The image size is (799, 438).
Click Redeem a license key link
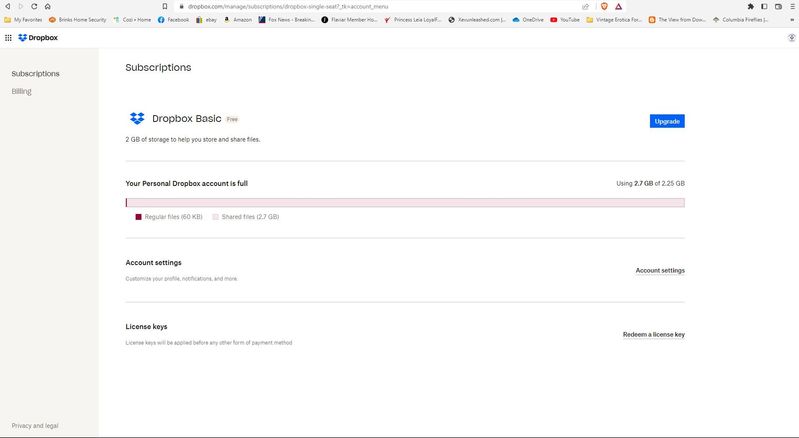click(654, 335)
